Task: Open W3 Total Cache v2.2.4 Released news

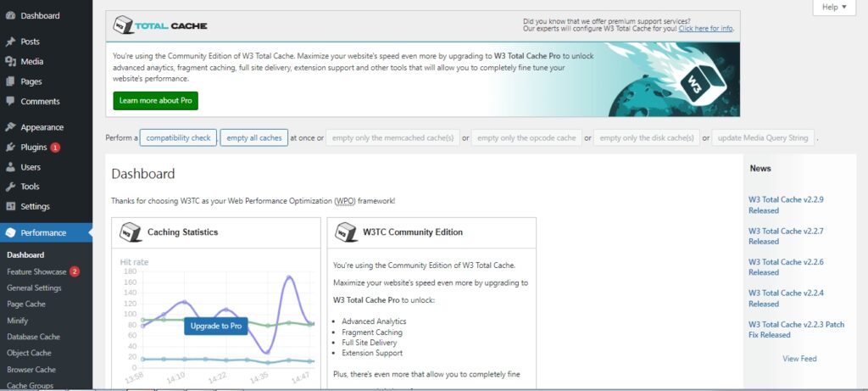Action: (x=786, y=298)
